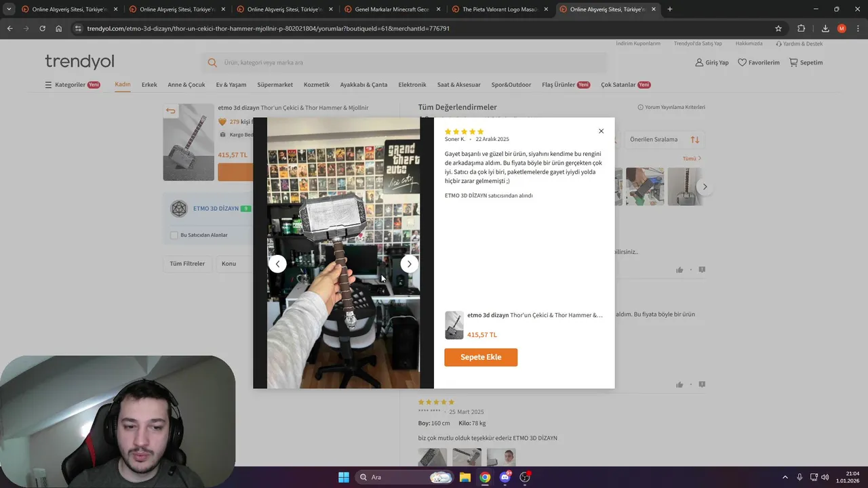This screenshot has height=488, width=868.
Task: Bookmark this page with star icon
Action: (778, 28)
